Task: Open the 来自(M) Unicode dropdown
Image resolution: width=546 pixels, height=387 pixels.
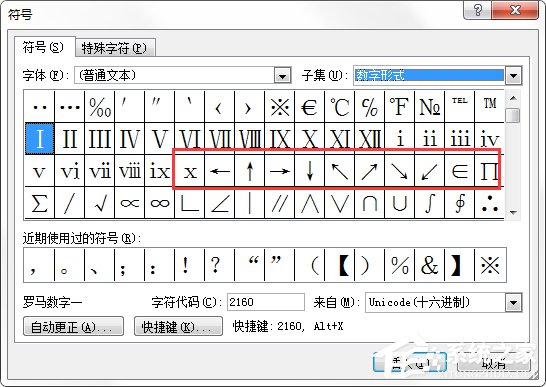Action: point(514,302)
